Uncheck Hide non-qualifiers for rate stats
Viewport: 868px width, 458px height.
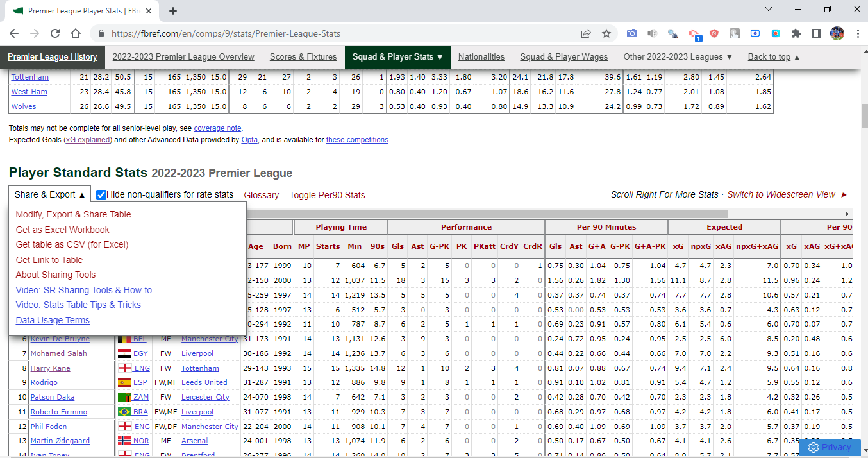pos(101,194)
